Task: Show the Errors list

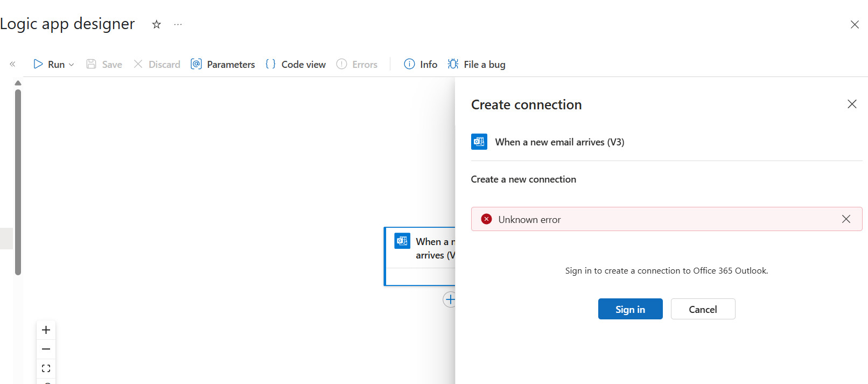Action: tap(357, 64)
